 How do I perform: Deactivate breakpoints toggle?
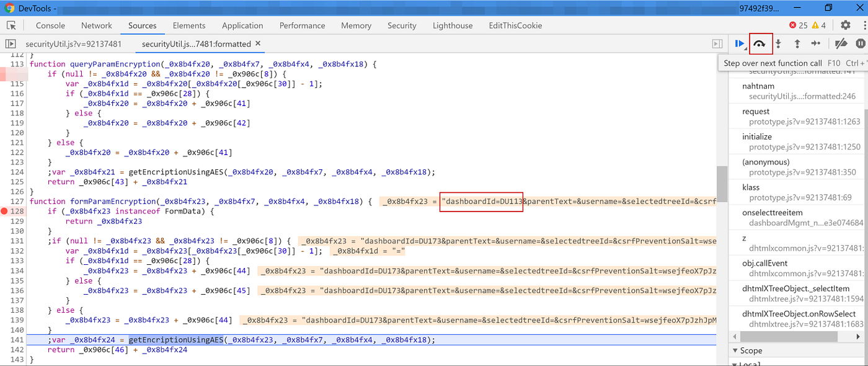coord(841,43)
